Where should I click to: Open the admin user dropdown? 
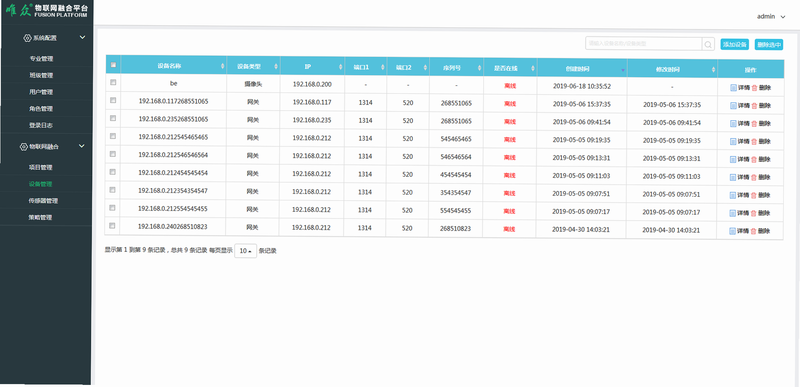tap(771, 17)
